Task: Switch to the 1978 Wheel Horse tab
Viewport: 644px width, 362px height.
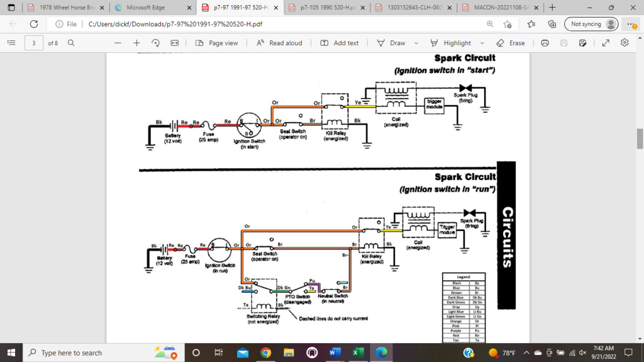Action: point(64,8)
